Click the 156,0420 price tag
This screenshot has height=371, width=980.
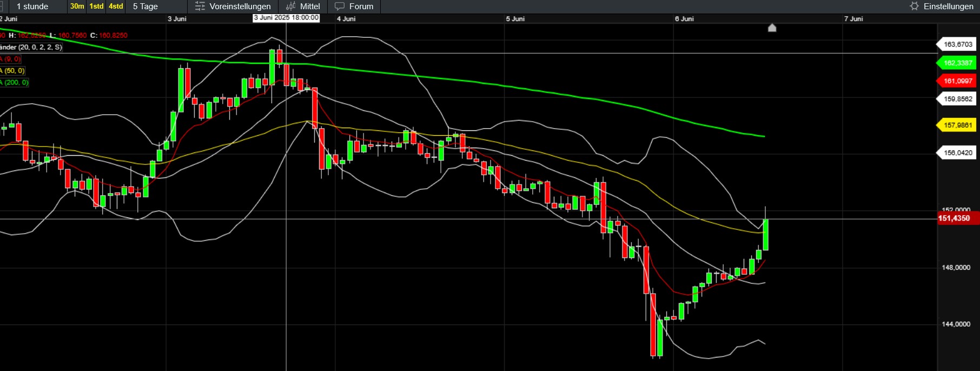pyautogui.click(x=957, y=153)
